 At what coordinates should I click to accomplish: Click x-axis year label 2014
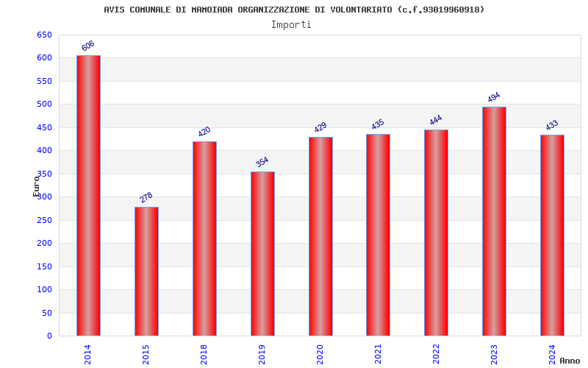(87, 355)
